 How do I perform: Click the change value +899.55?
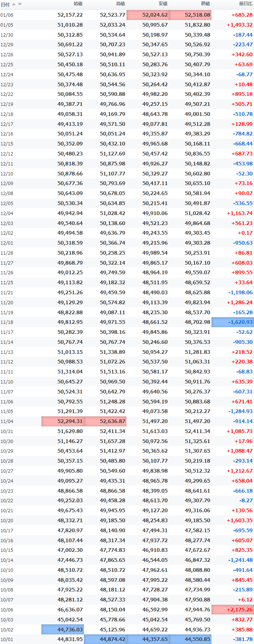pyautogui.click(x=242, y=273)
